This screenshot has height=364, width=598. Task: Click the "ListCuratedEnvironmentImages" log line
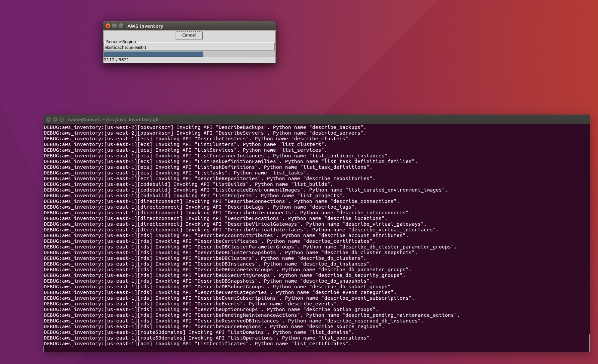coord(246,190)
